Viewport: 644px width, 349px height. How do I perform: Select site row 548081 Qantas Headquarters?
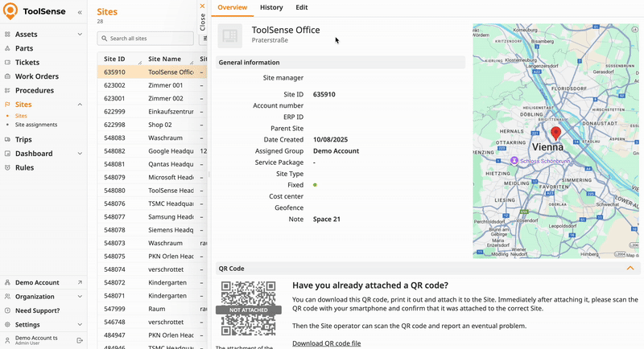coord(152,164)
